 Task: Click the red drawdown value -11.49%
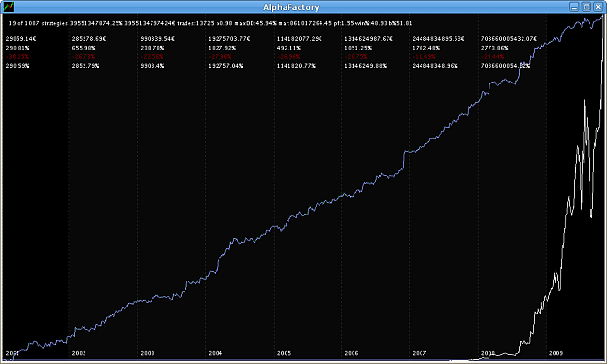point(423,57)
